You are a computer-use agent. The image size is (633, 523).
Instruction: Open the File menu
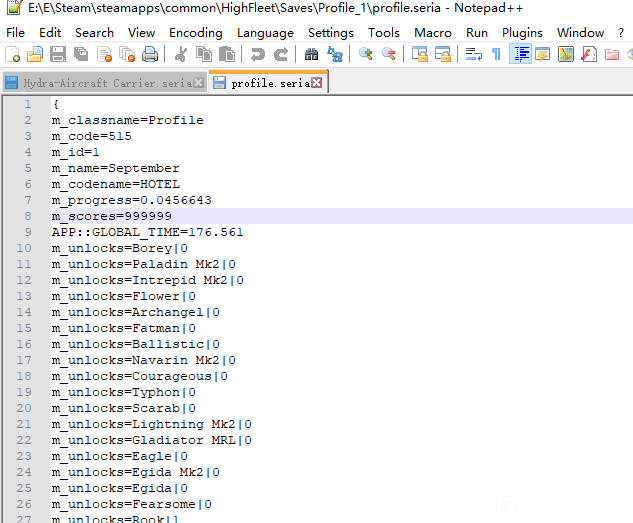(x=15, y=33)
